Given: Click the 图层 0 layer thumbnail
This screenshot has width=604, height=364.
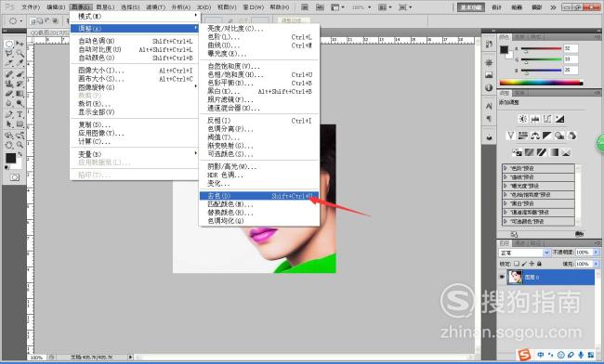Looking at the screenshot, I should point(515,277).
